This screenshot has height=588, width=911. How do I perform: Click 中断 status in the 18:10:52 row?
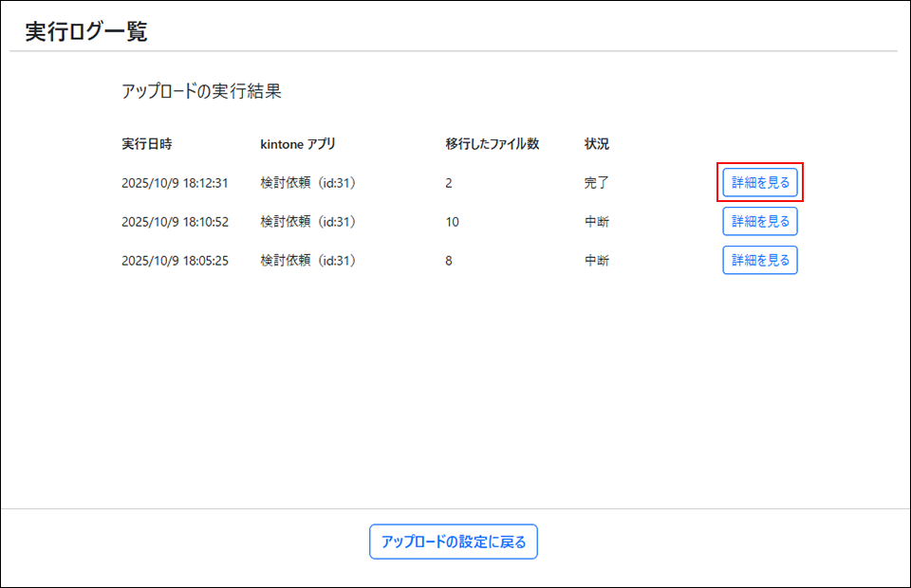(597, 222)
